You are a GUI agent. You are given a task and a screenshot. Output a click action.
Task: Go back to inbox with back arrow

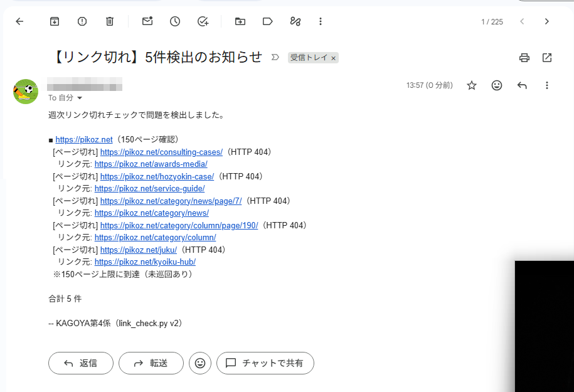tap(20, 21)
